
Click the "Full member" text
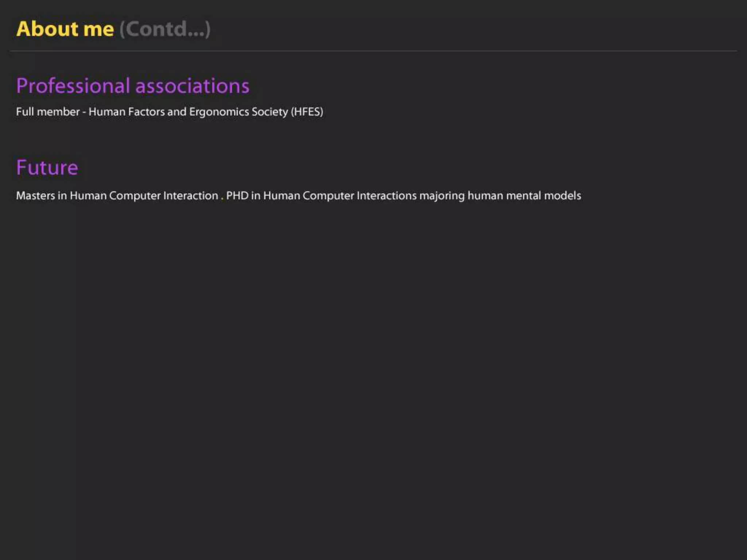(47, 112)
